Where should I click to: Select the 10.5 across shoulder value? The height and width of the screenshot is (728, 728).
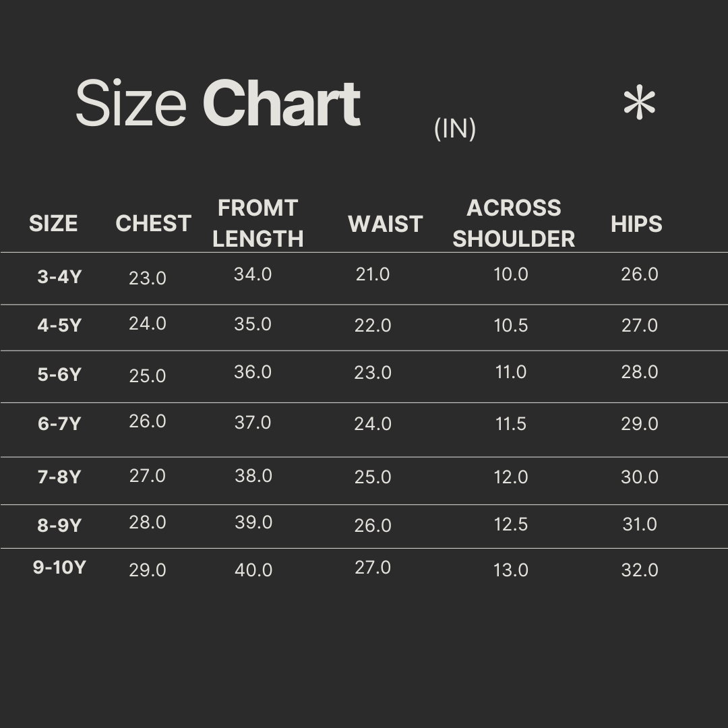(x=510, y=326)
